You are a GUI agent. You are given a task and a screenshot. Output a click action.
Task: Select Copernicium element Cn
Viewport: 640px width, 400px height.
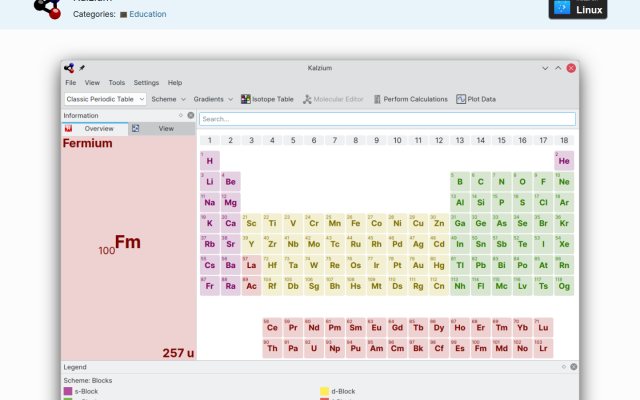[439, 286]
